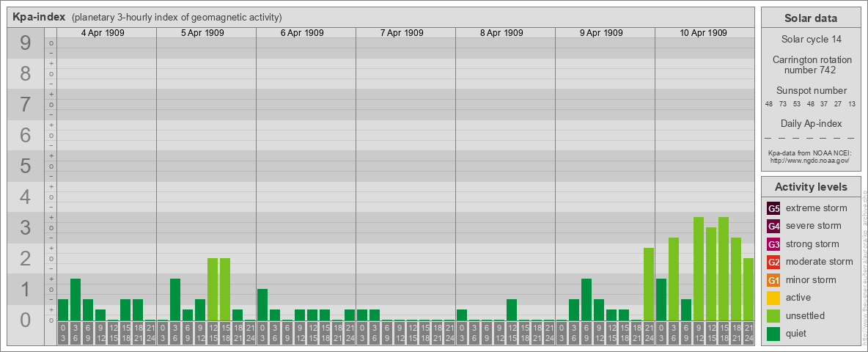Click the G5 extreme storm swatch

pyautogui.click(x=773, y=208)
